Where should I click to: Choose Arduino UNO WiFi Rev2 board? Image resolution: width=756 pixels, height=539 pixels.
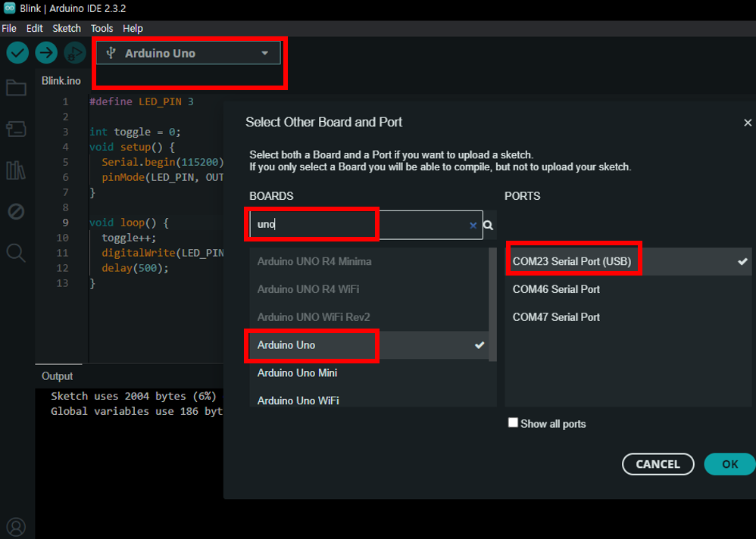coord(370,317)
